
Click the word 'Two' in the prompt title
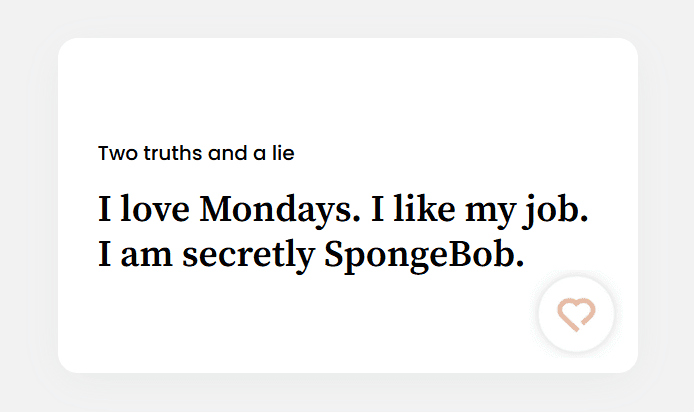(114, 154)
